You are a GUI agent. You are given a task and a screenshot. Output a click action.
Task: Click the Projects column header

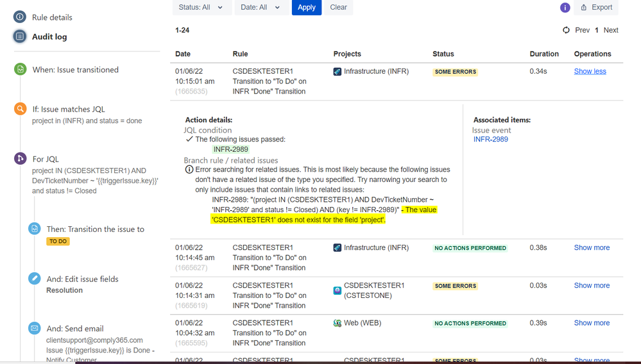coord(347,54)
